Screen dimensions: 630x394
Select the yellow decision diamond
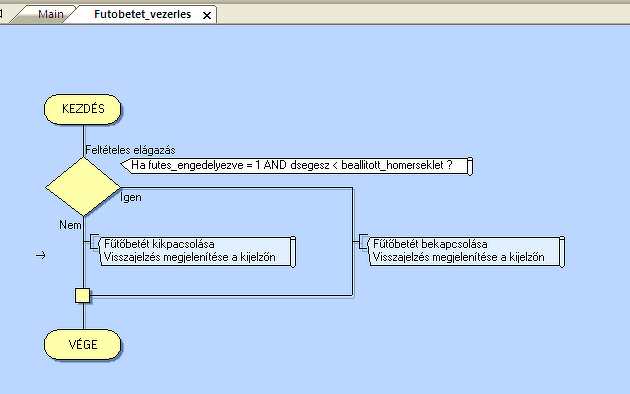pos(83,187)
